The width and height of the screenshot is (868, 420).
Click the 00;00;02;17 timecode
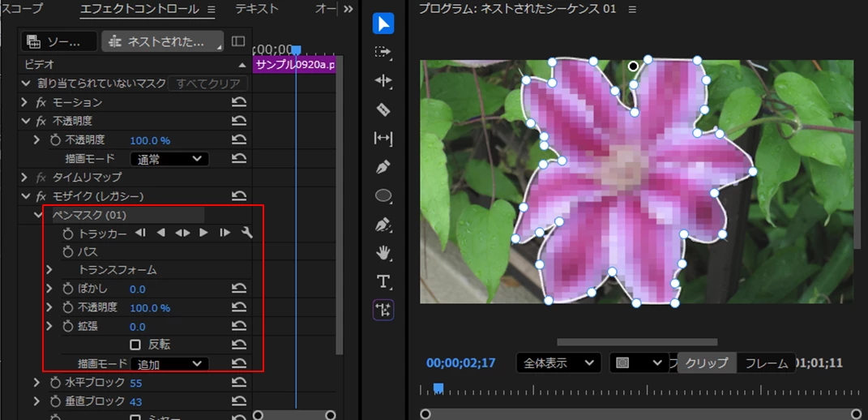460,363
